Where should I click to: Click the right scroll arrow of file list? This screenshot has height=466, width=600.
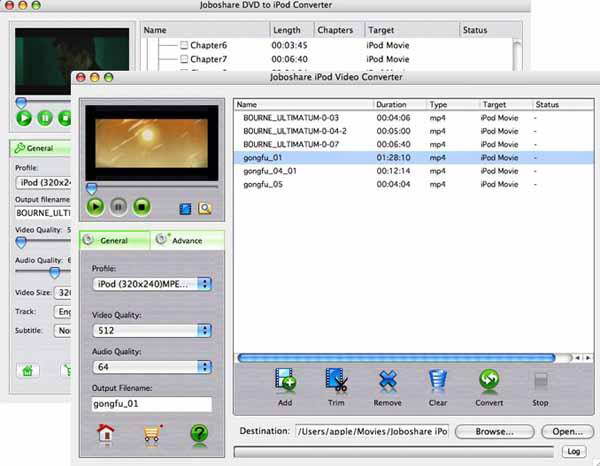(x=588, y=358)
